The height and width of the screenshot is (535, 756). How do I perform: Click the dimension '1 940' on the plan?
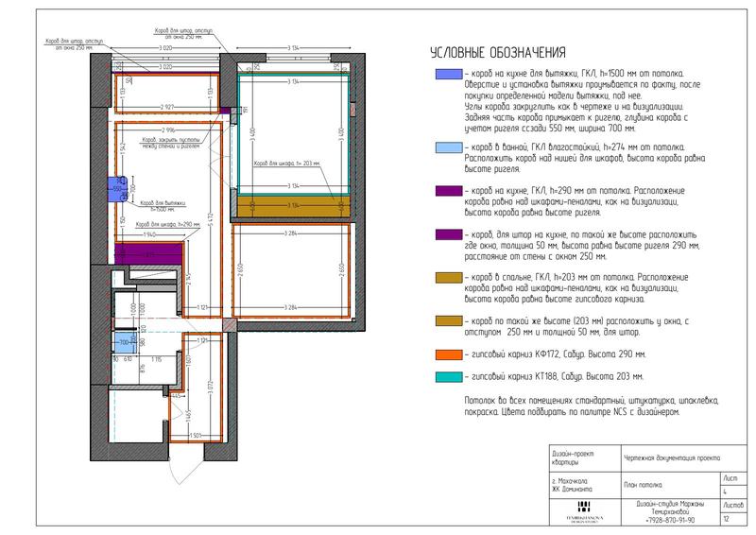pyautogui.click(x=149, y=235)
